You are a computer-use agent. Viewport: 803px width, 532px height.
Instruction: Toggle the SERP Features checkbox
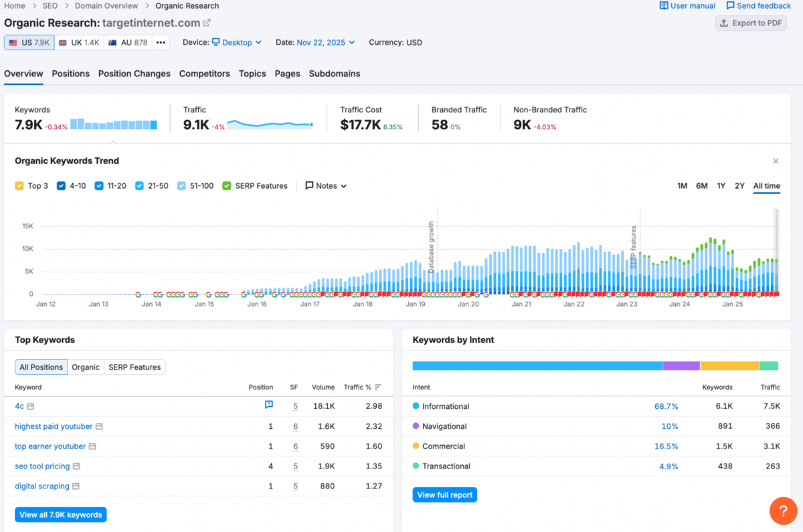point(227,186)
